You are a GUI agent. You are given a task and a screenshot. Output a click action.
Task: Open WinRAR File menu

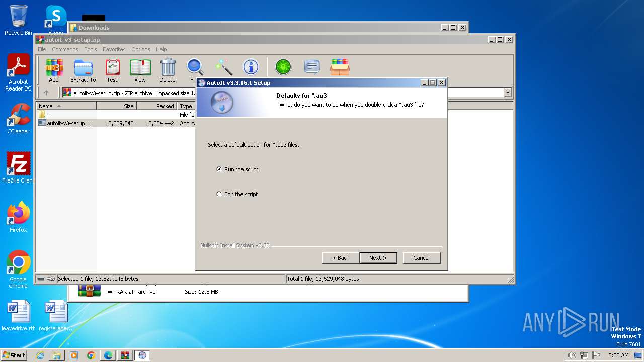pos(42,49)
